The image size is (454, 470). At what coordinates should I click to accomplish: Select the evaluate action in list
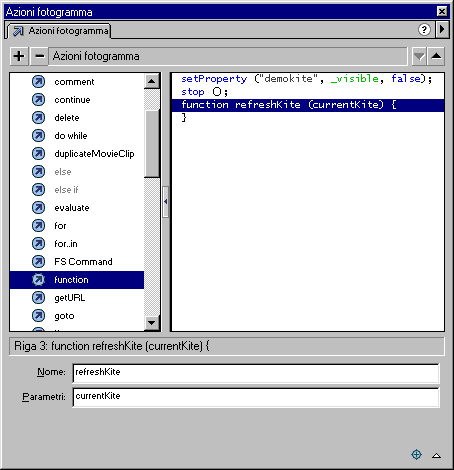click(x=72, y=208)
